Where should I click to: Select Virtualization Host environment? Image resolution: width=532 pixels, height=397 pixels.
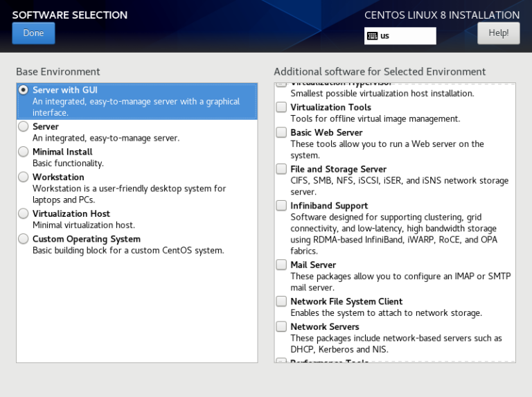pyautogui.click(x=24, y=214)
